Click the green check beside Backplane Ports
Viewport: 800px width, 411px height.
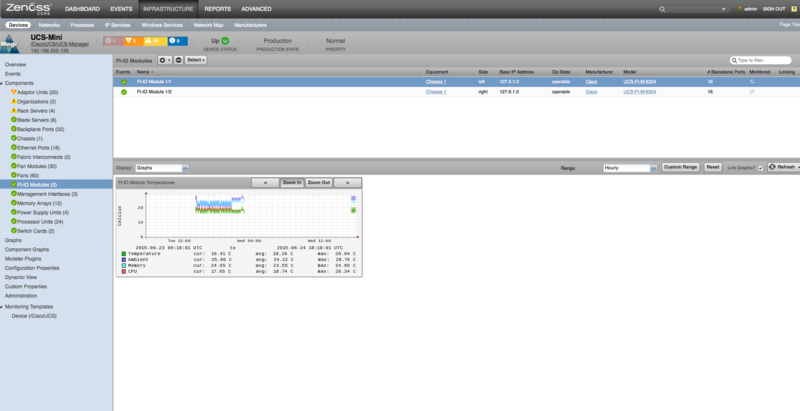coord(14,129)
